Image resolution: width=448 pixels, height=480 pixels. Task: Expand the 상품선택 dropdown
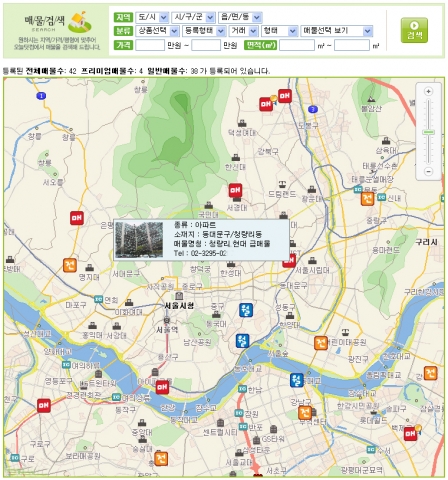click(157, 31)
